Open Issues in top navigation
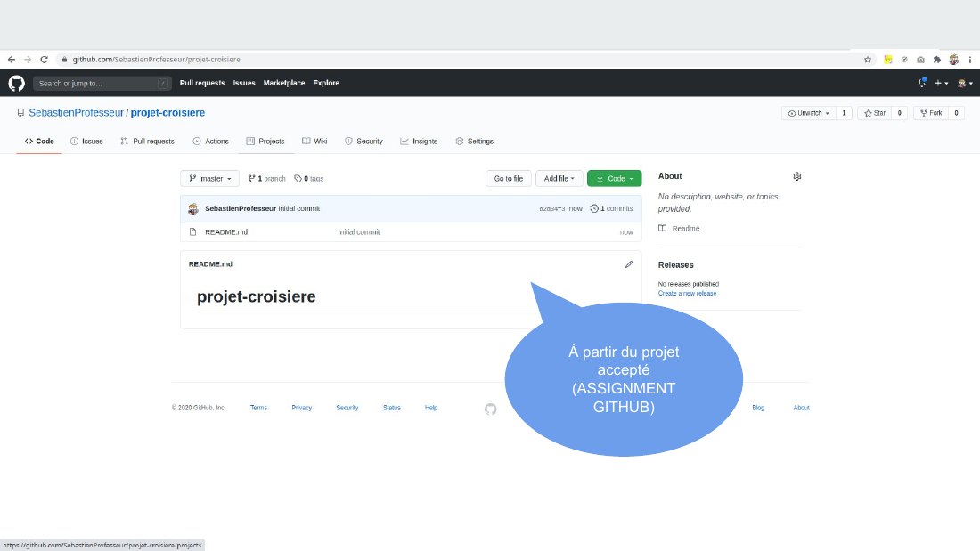The image size is (980, 551). (244, 83)
